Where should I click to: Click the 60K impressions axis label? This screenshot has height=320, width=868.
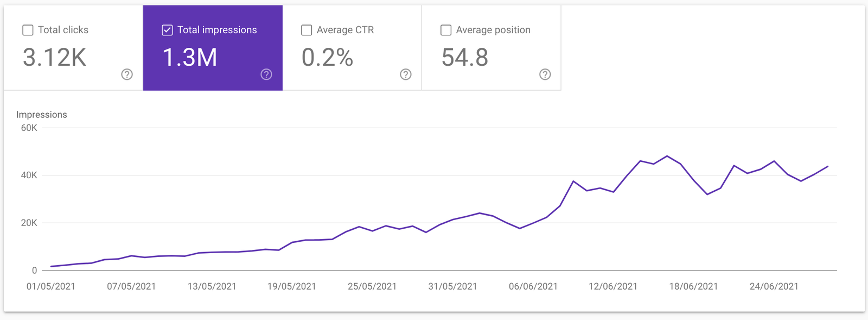coord(29,128)
